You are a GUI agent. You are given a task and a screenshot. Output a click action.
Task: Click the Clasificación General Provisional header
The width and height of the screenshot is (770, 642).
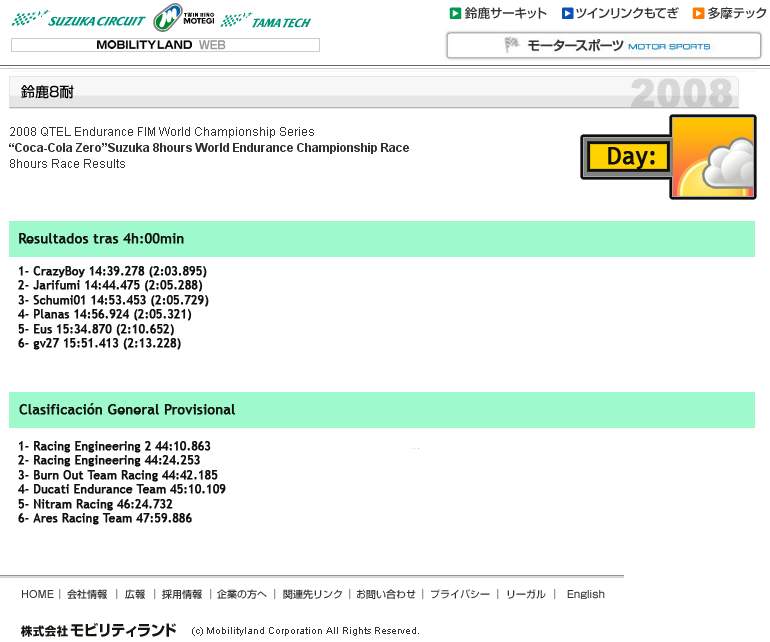pyautogui.click(x=382, y=410)
